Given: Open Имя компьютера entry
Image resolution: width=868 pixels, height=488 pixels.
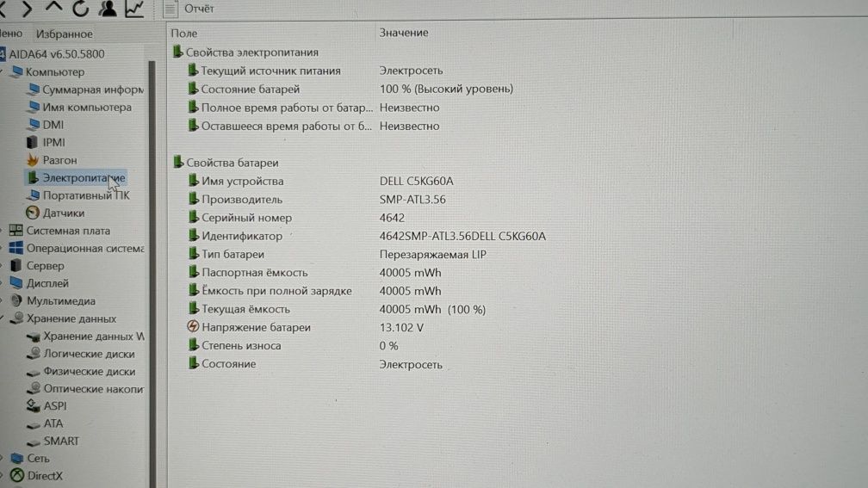Looking at the screenshot, I should 87,108.
